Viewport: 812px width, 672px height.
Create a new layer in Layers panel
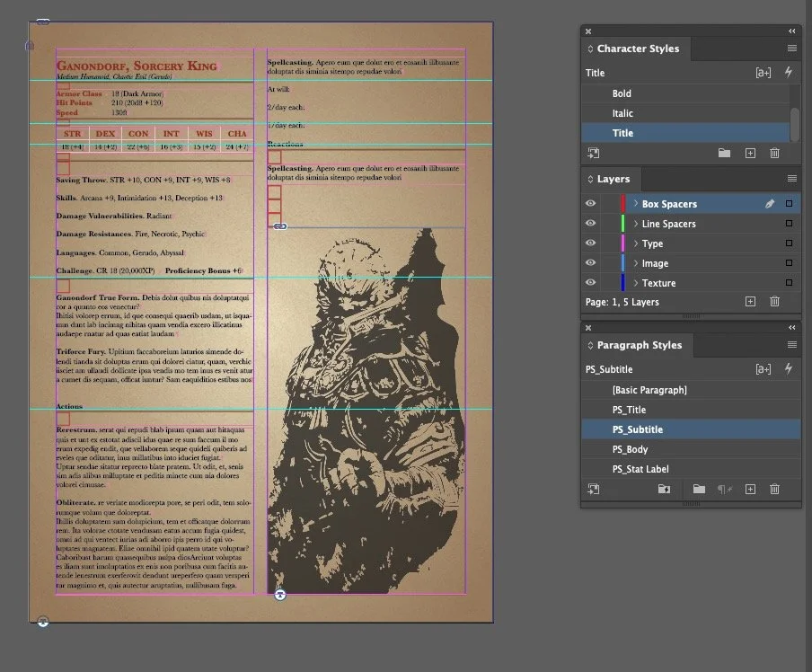tap(750, 302)
